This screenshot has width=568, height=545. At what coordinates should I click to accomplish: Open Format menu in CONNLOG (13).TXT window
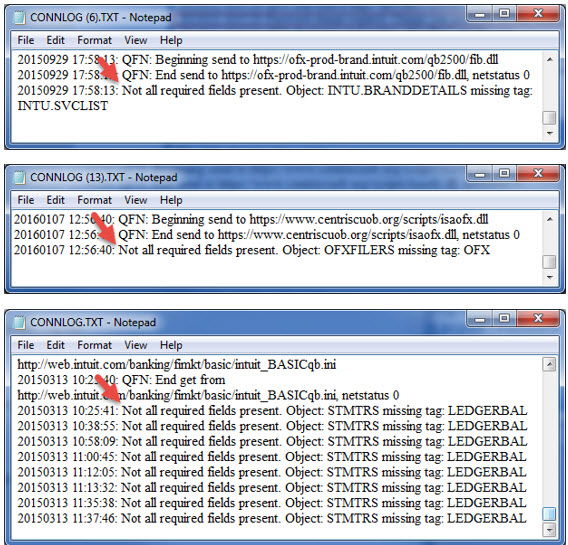point(95,200)
